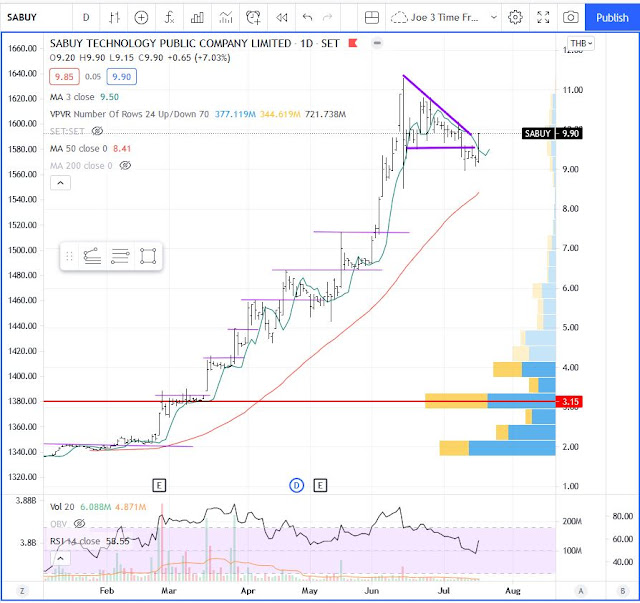Click the E earnings marker near March
Image resolution: width=640 pixels, height=603 pixels.
(159, 485)
